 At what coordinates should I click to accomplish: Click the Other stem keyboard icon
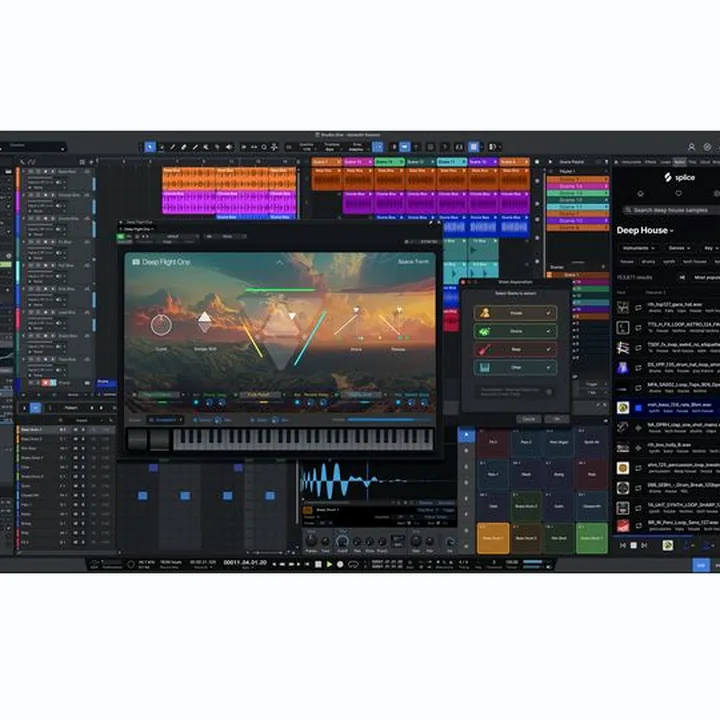pyautogui.click(x=484, y=367)
